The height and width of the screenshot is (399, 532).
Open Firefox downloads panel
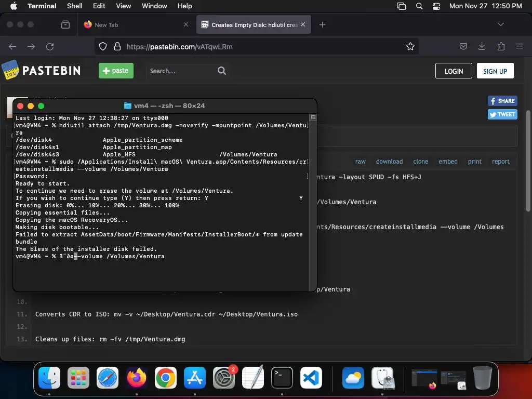click(x=482, y=46)
